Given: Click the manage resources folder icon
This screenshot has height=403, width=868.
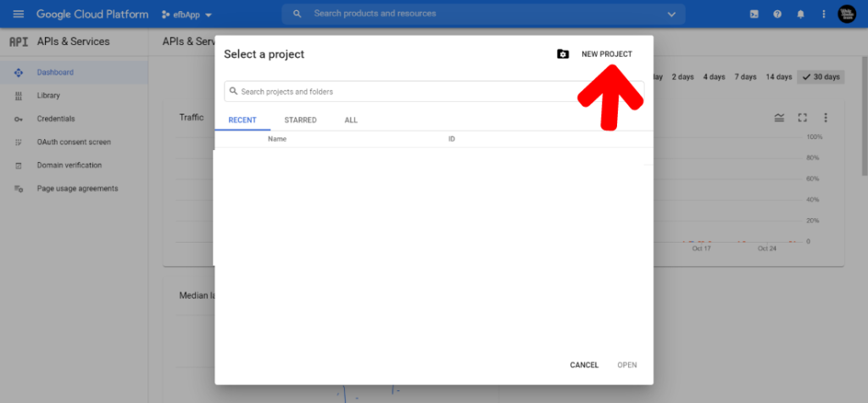Looking at the screenshot, I should [563, 53].
